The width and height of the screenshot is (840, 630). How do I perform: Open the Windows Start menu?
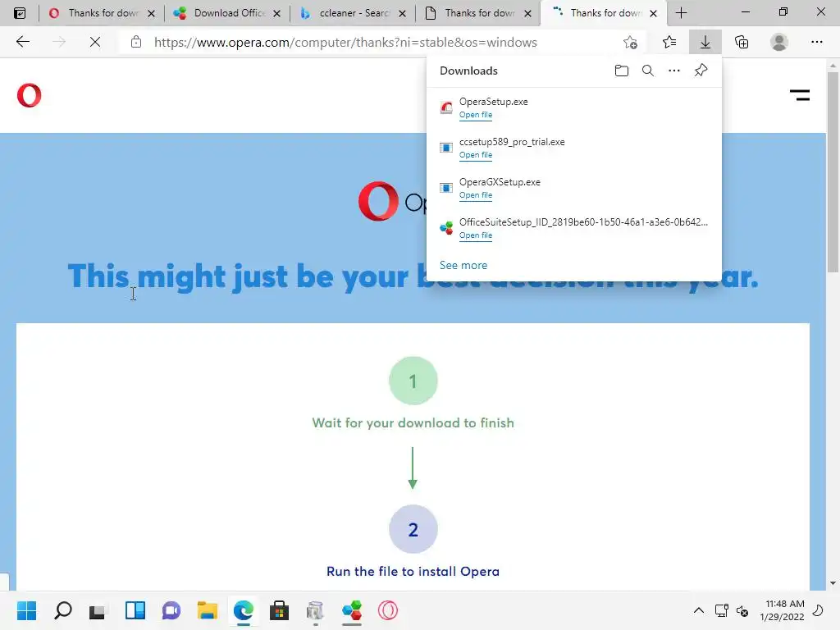pyautogui.click(x=26, y=610)
